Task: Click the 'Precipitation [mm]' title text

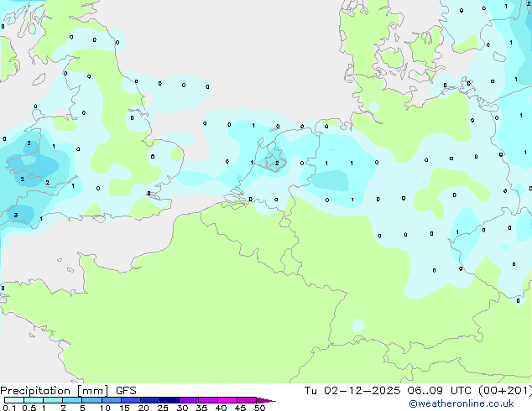Action: point(55,391)
